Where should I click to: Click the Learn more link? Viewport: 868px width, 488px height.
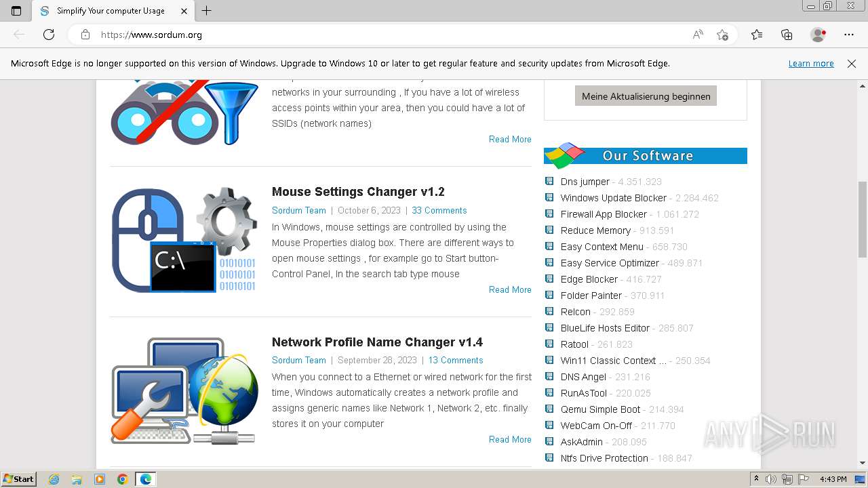click(811, 64)
